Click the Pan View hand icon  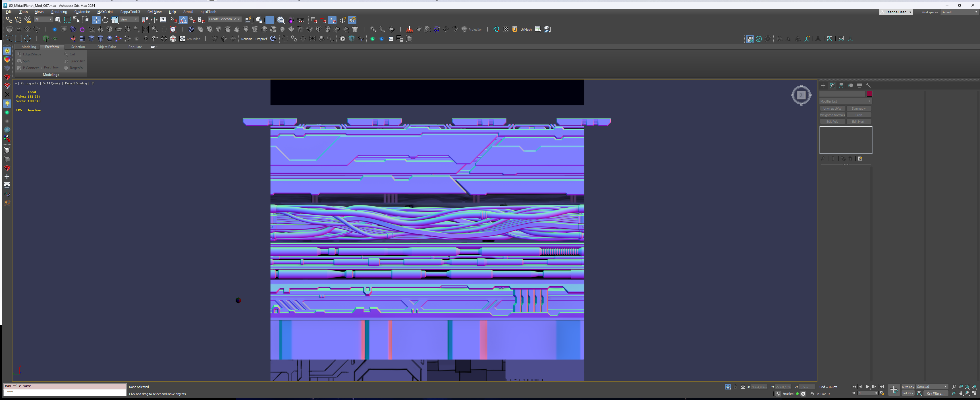tap(961, 393)
